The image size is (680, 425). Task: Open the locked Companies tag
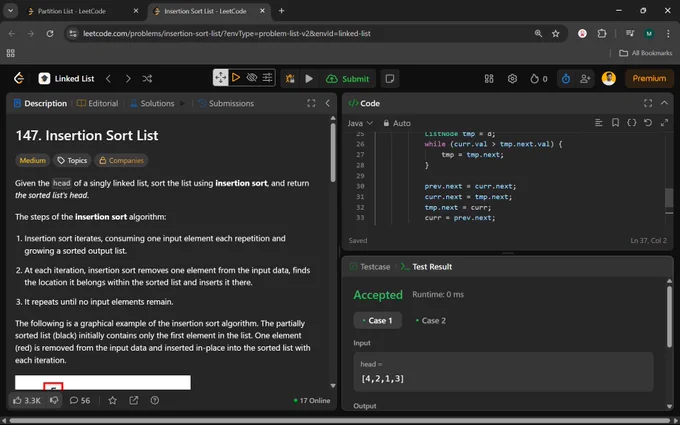121,160
